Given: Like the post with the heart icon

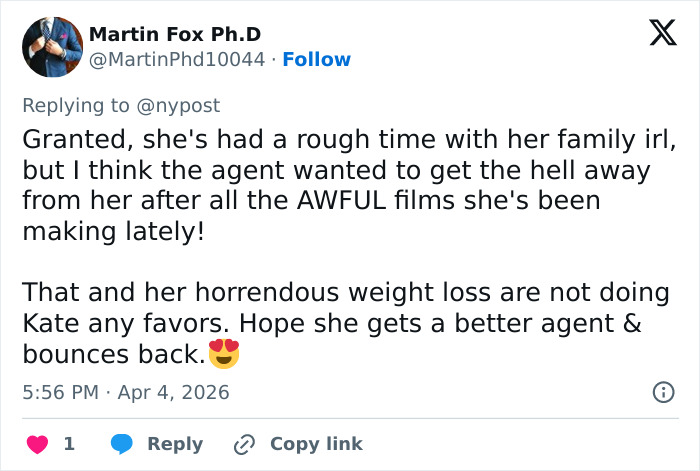Looking at the screenshot, I should click(x=36, y=444).
